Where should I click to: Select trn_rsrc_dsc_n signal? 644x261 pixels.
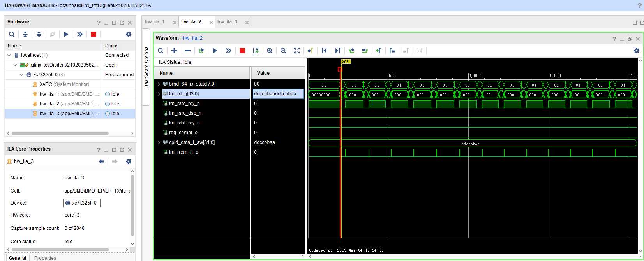(x=185, y=113)
